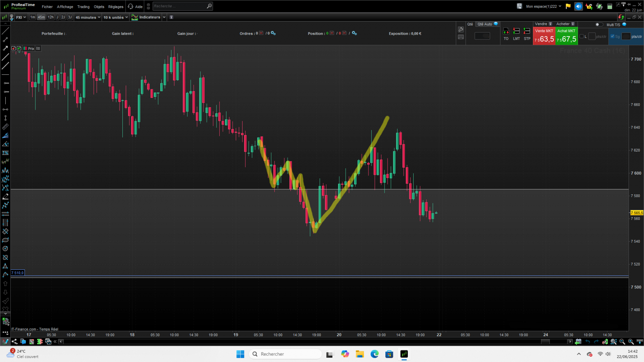Open trading settings wrench icon

click(x=461, y=29)
